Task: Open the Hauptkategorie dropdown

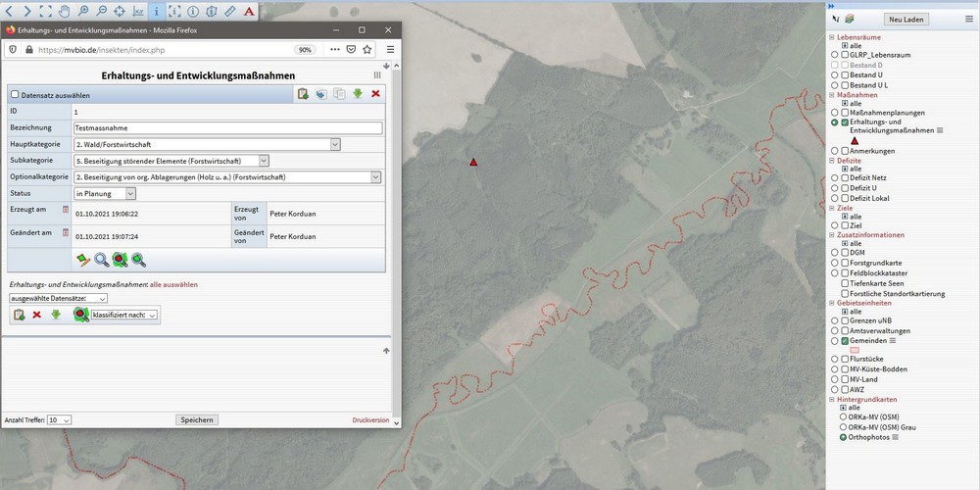Action: 335,144
